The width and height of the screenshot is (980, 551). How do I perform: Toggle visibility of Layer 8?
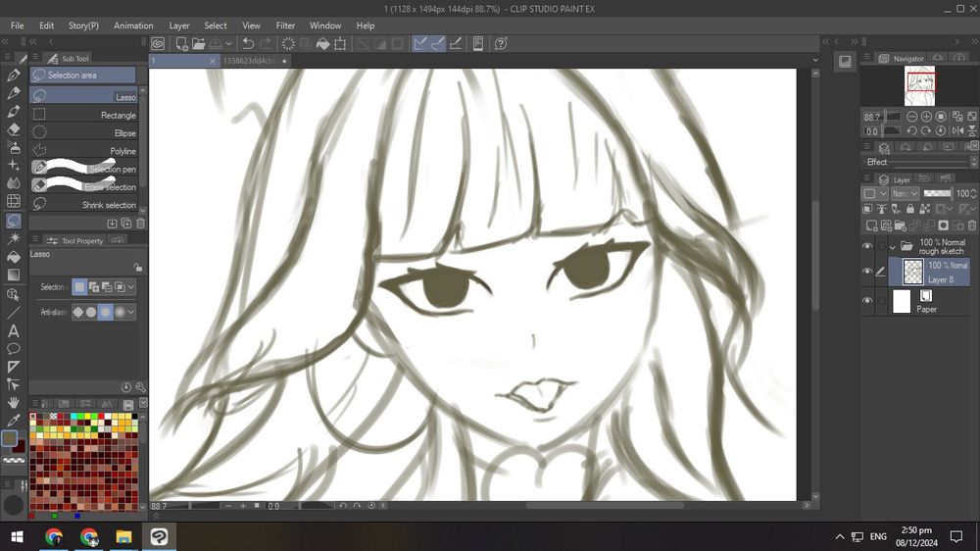pos(867,272)
